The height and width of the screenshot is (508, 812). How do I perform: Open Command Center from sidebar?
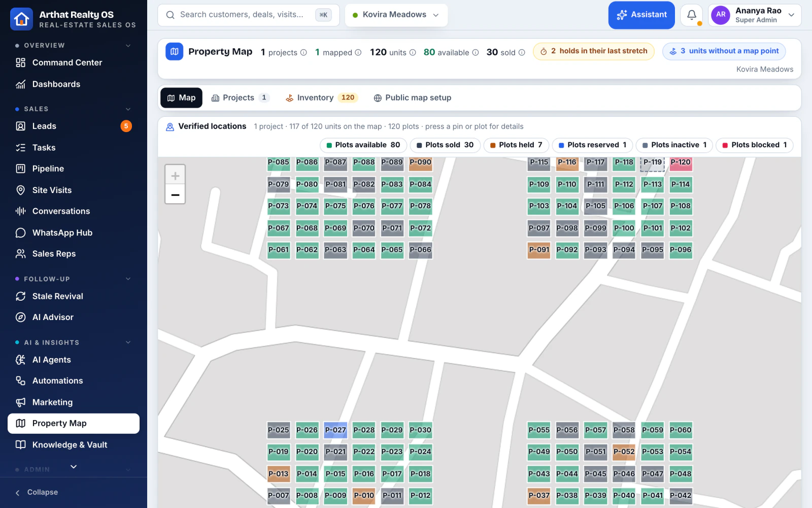74,62
